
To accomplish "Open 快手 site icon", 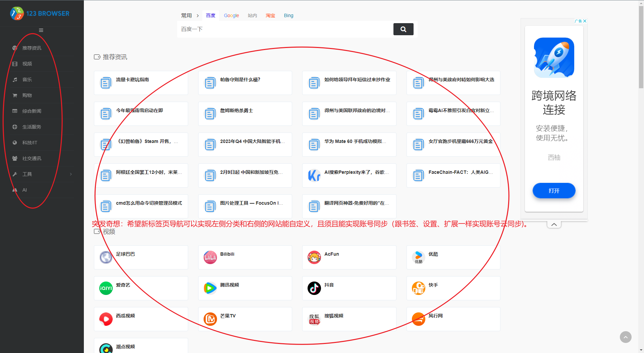I will click(x=419, y=288).
